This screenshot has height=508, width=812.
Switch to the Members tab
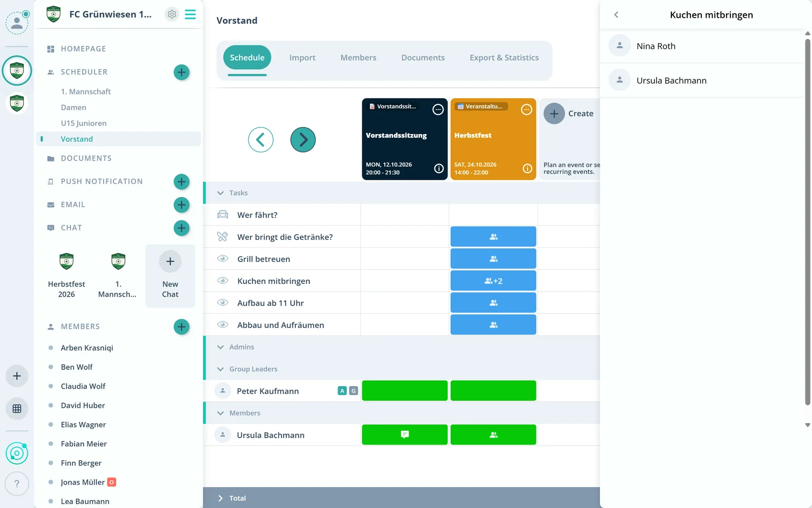[358, 58]
